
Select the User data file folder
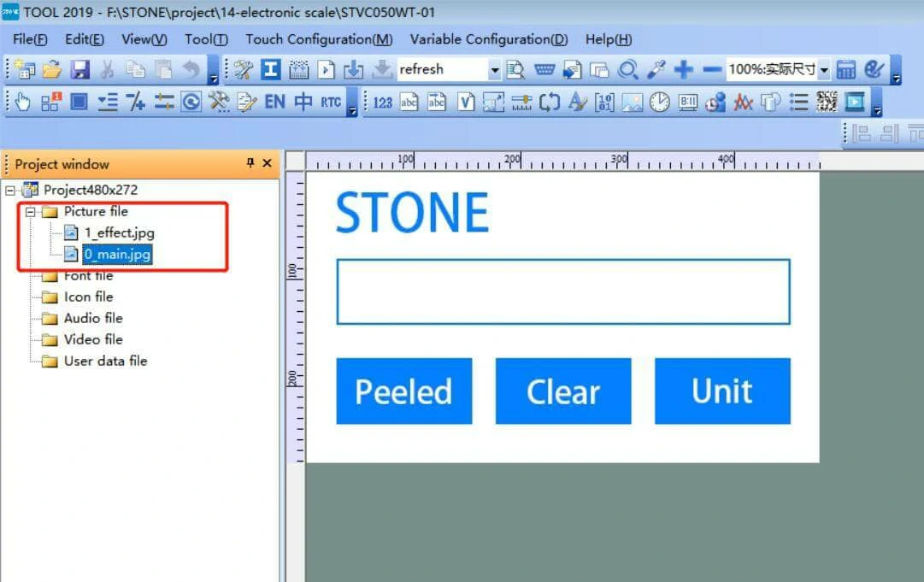click(105, 362)
